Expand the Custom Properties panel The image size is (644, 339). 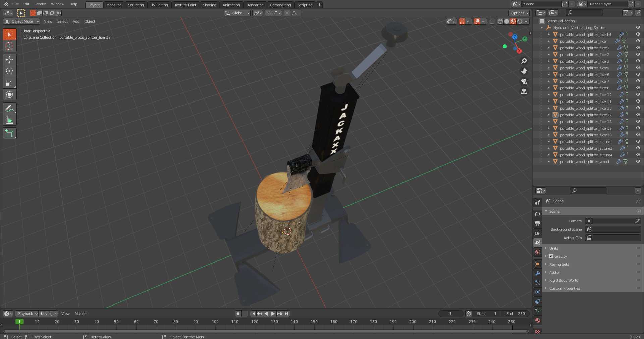(x=565, y=288)
